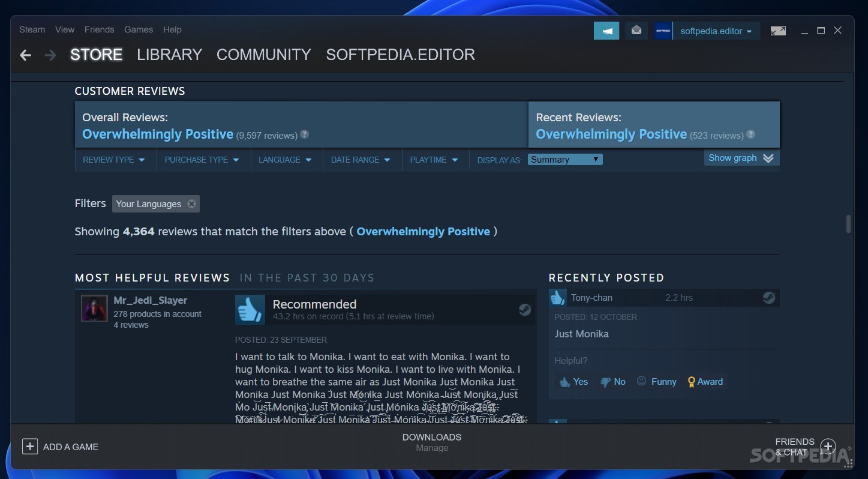This screenshot has height=479, width=868.
Task: Open the Games menu
Action: [x=139, y=29]
